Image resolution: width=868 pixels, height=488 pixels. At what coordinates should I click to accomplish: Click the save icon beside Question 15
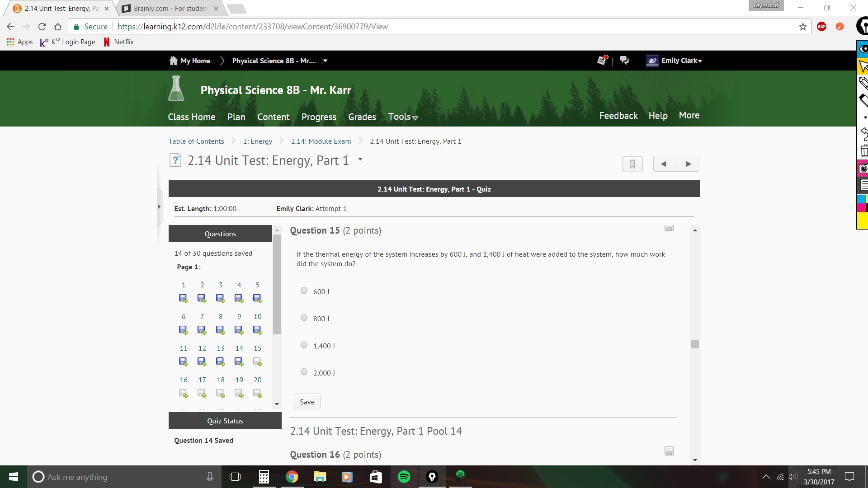(669, 229)
